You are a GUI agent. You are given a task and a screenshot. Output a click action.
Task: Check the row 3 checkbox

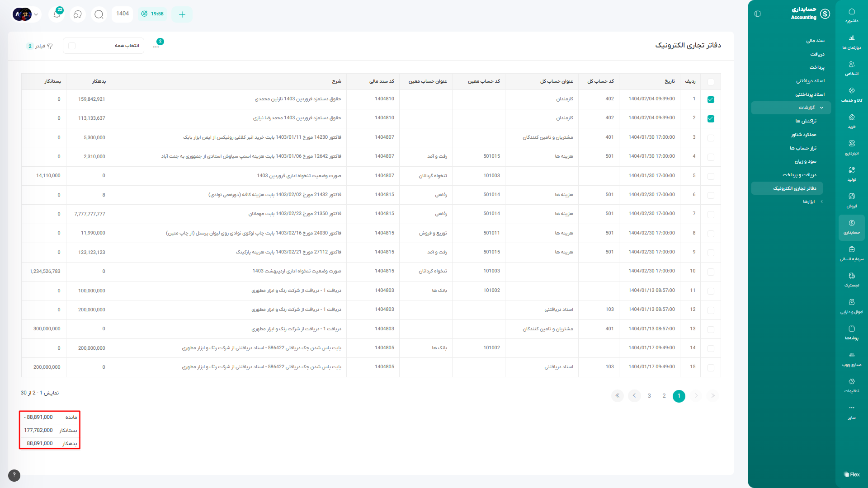(x=711, y=138)
